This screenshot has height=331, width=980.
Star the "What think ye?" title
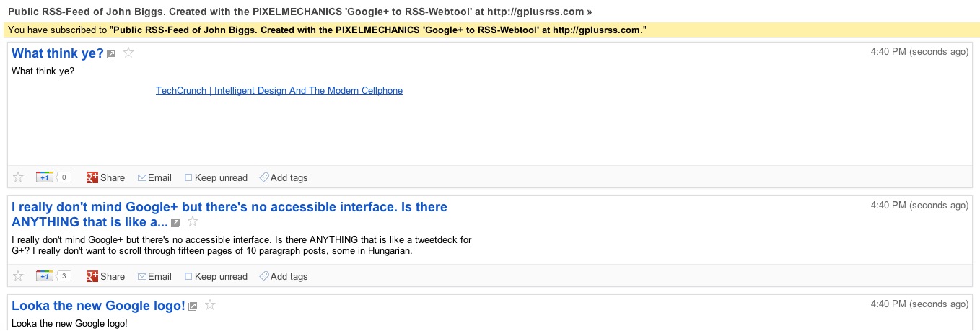point(128,53)
